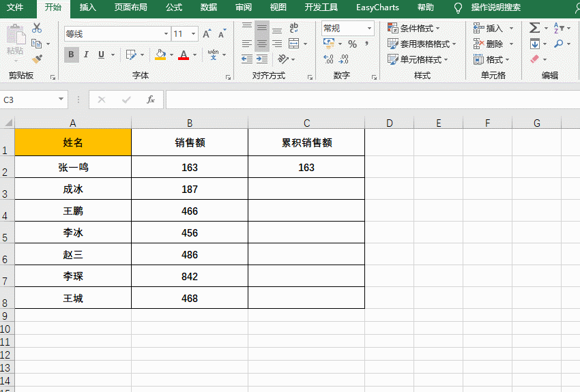The height and width of the screenshot is (392, 580).
Task: Open 单元格样式 cell styles menu
Action: [x=418, y=59]
